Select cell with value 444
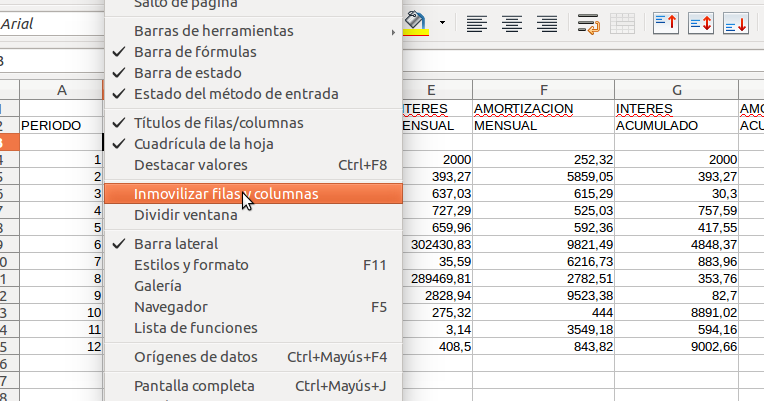 [x=544, y=312]
